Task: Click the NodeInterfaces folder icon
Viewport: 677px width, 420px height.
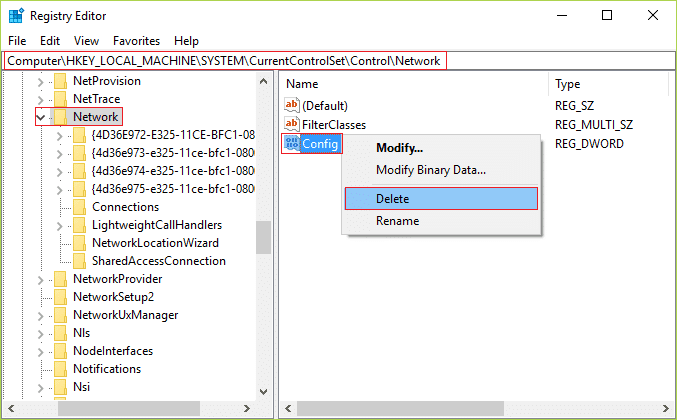Action: [x=60, y=351]
